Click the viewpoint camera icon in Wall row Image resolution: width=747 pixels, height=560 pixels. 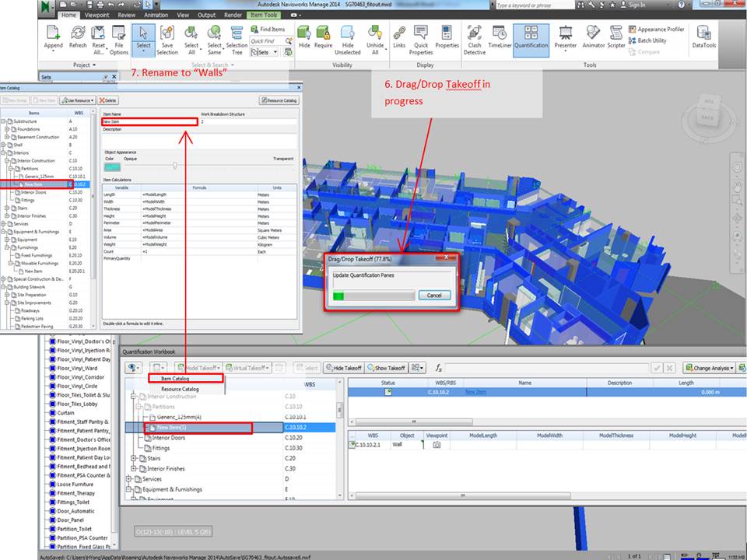pyautogui.click(x=437, y=445)
